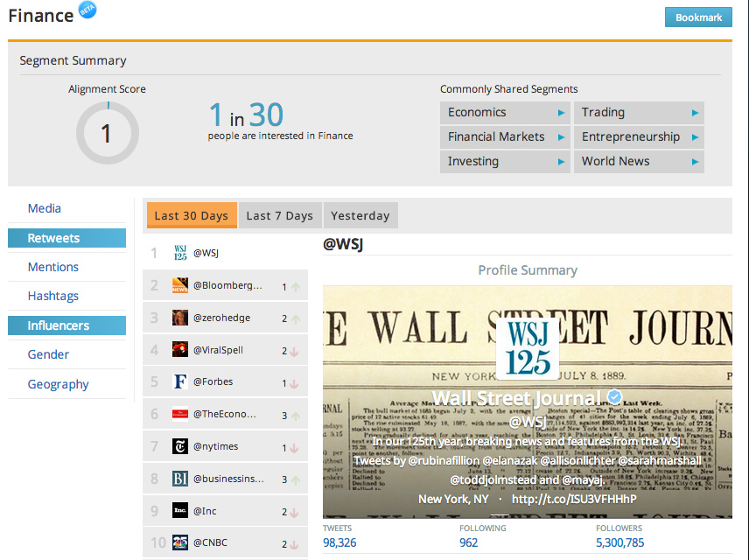The width and height of the screenshot is (749, 560).
Task: Click the Wall Street Journal profile name
Action: [516, 398]
